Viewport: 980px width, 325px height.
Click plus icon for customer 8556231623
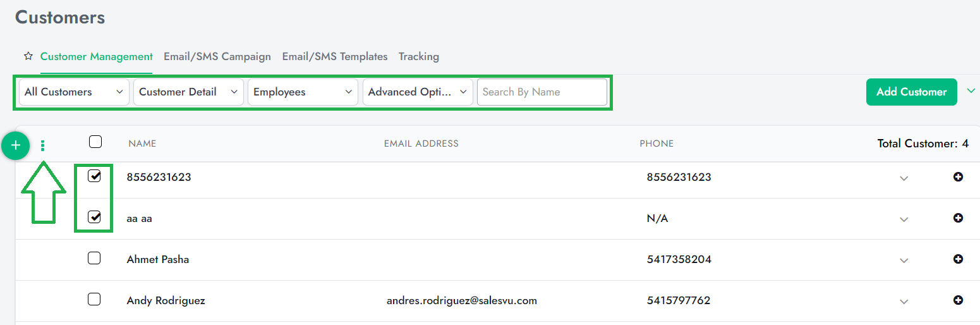(958, 177)
